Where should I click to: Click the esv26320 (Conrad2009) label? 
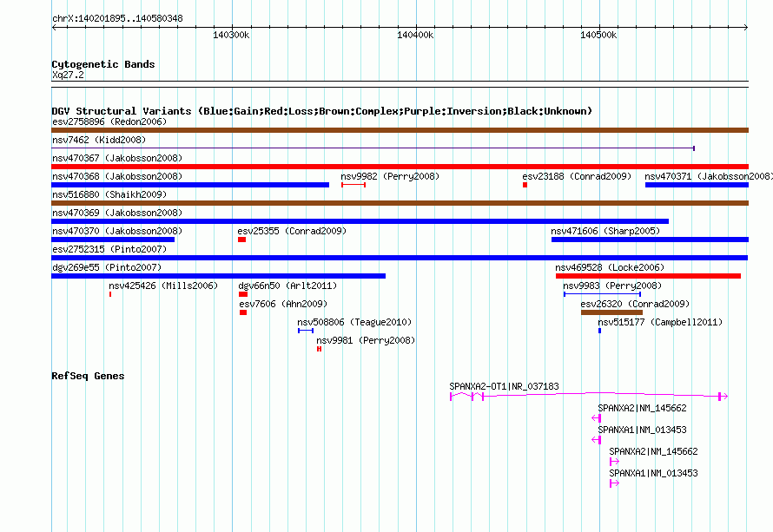coord(635,304)
